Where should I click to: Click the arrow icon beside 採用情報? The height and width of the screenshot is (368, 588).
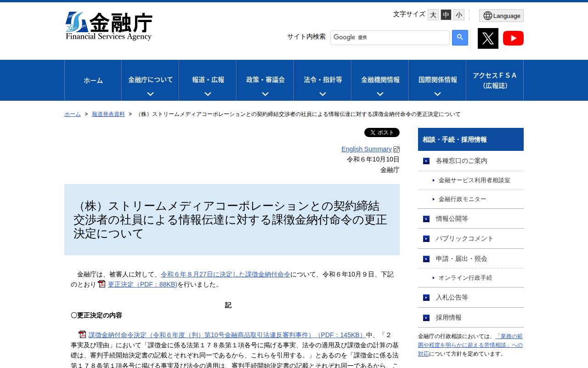click(x=426, y=318)
